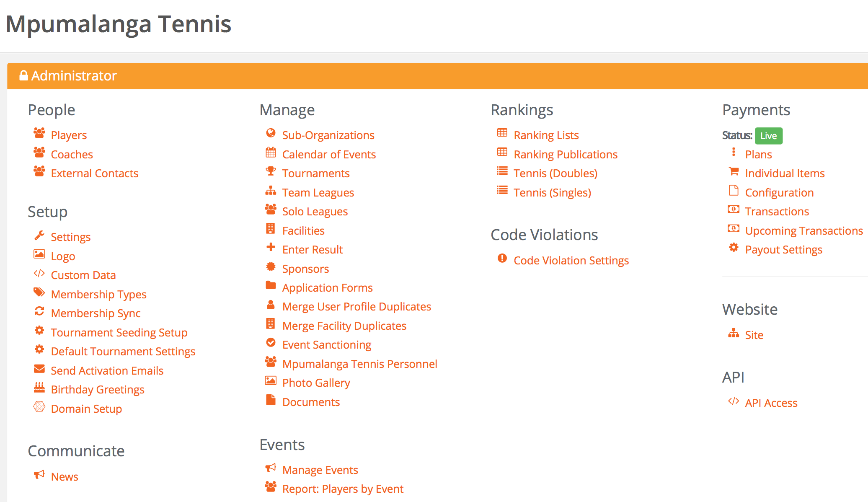
Task: Click the gear icon for Payout Settings
Action: (734, 248)
